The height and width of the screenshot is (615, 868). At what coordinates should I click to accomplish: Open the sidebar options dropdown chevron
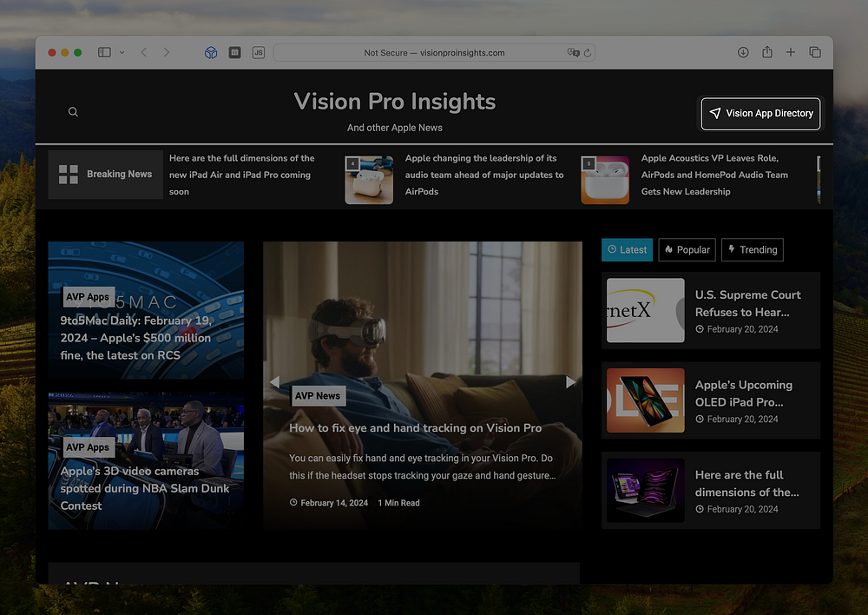122,53
